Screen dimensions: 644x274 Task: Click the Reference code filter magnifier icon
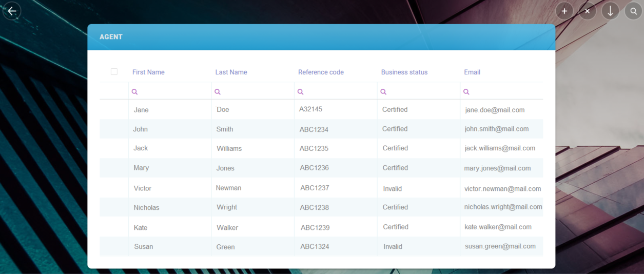click(301, 92)
